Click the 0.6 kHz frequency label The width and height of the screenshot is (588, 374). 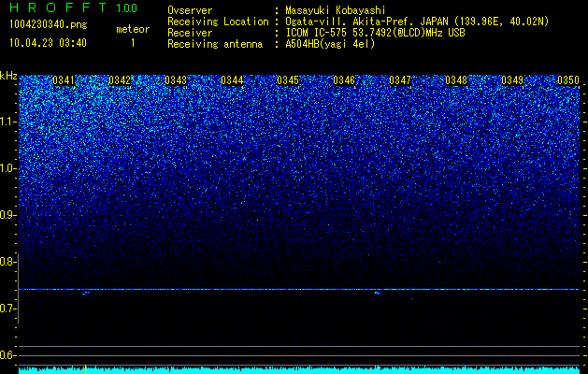point(8,355)
